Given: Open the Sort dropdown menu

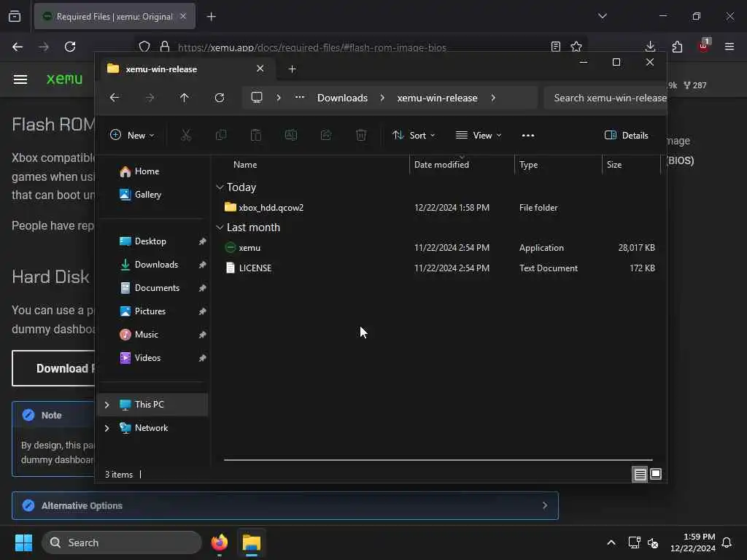Looking at the screenshot, I should (414, 135).
